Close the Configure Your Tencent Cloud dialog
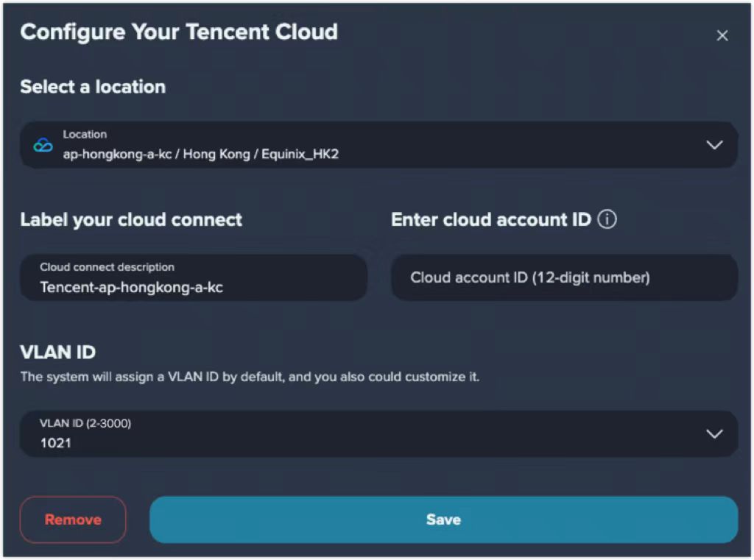Screen dimensions: 754x560 (722, 35)
